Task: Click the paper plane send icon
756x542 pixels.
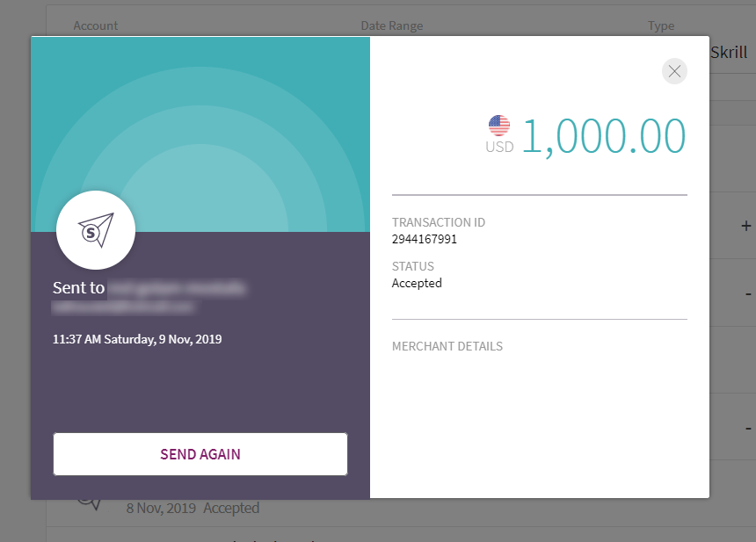Action: 96,230
